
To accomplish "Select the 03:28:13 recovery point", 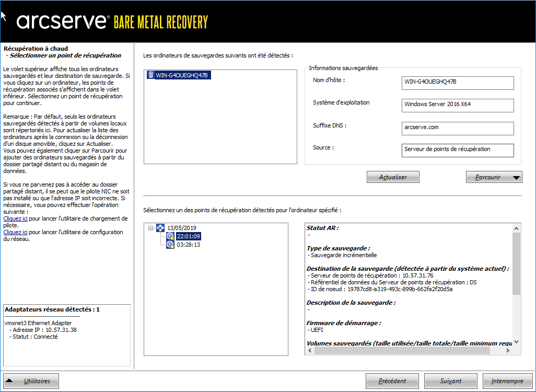I will click(189, 245).
